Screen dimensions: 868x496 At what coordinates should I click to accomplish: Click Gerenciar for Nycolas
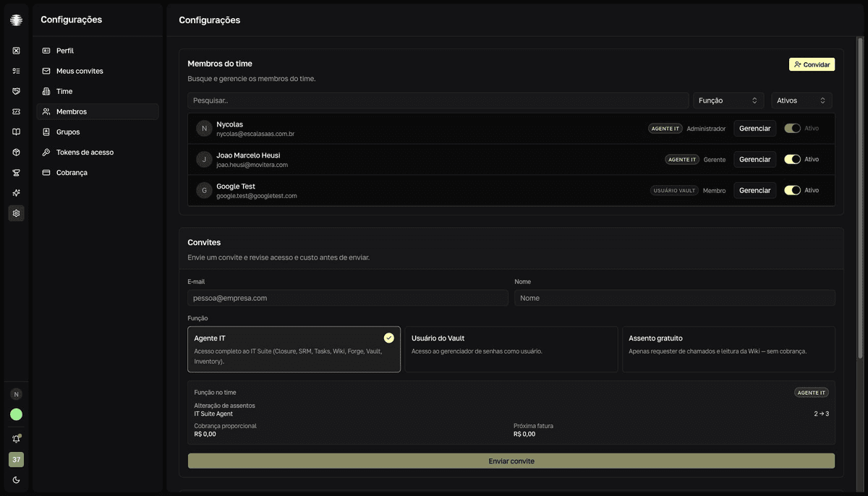point(755,128)
